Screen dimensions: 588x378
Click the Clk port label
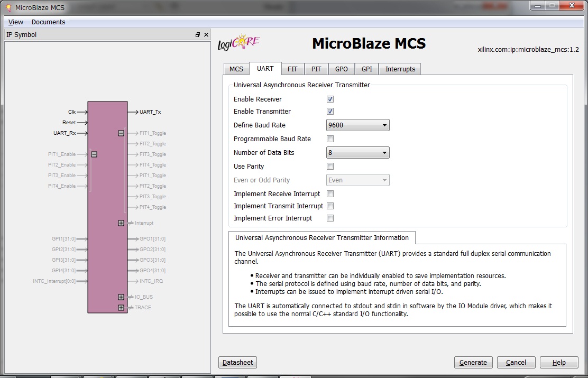pyautogui.click(x=72, y=112)
